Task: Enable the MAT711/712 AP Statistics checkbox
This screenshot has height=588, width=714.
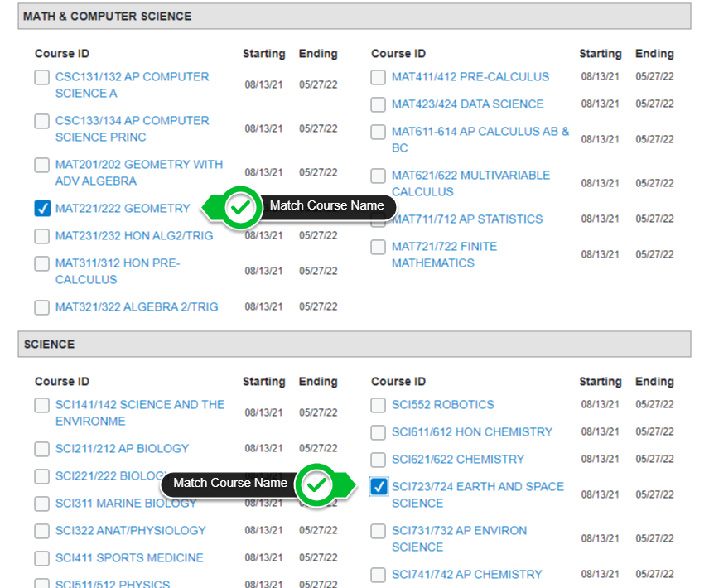Action: coord(379,220)
